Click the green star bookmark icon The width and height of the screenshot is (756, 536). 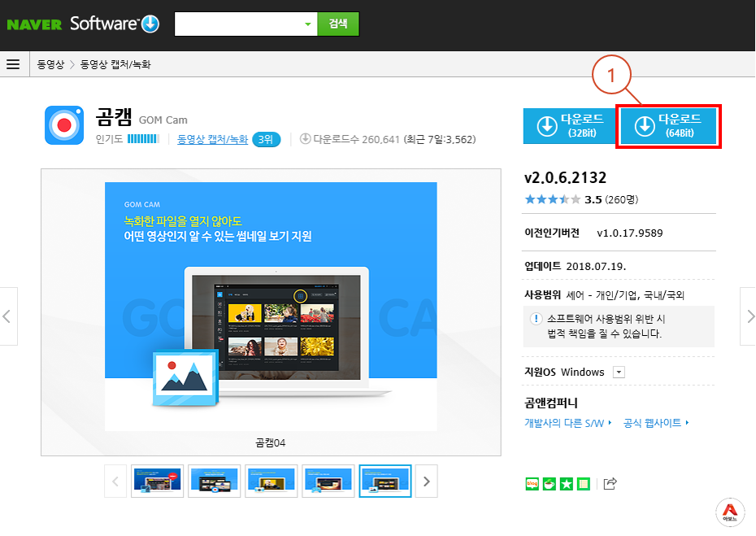coord(566,483)
